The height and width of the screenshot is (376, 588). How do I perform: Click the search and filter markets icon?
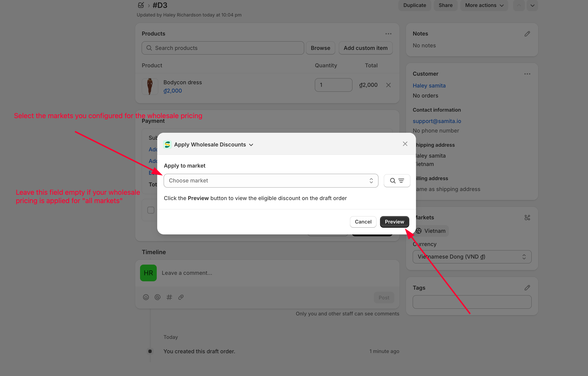coord(396,181)
